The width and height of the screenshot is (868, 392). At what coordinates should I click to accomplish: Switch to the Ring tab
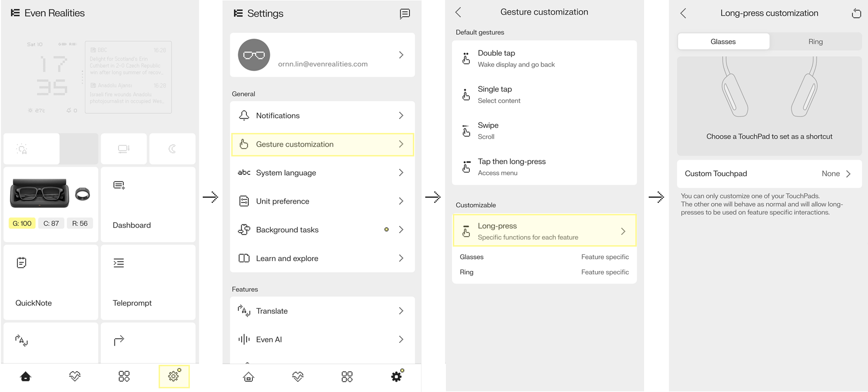coord(816,41)
